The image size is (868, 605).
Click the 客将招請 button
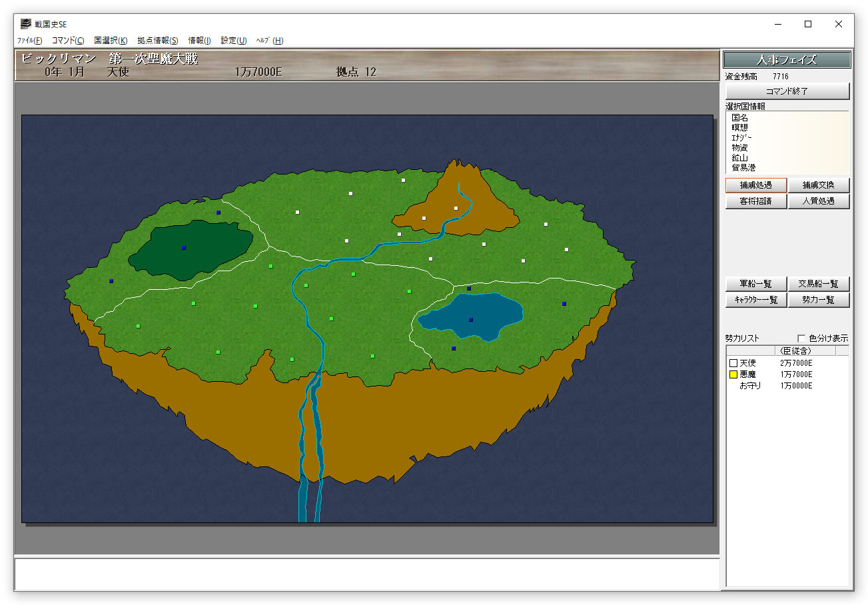coord(756,201)
